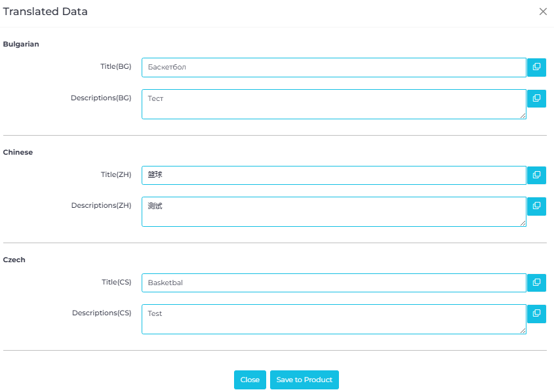Click Save to Product
Image resolution: width=554 pixels, height=392 pixels.
point(304,380)
